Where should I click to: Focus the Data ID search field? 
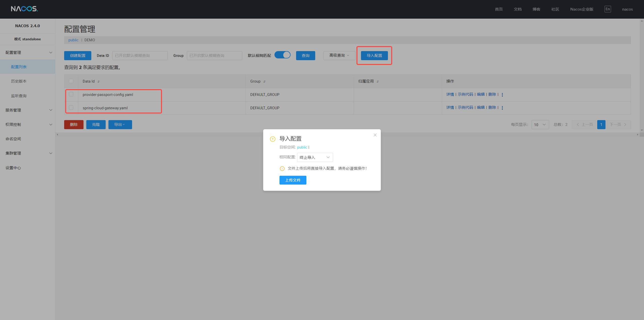pos(140,56)
